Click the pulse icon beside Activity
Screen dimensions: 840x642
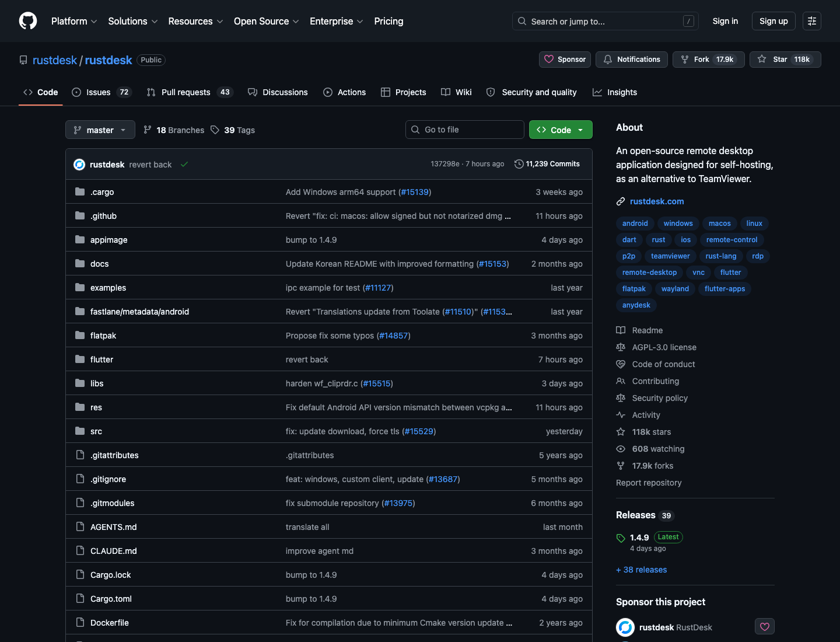tap(621, 415)
